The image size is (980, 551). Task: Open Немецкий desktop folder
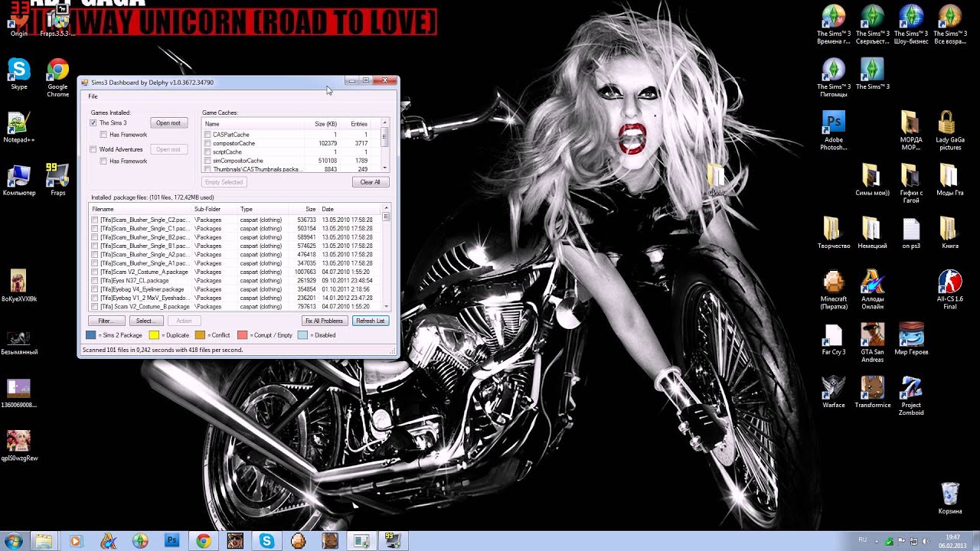click(872, 233)
